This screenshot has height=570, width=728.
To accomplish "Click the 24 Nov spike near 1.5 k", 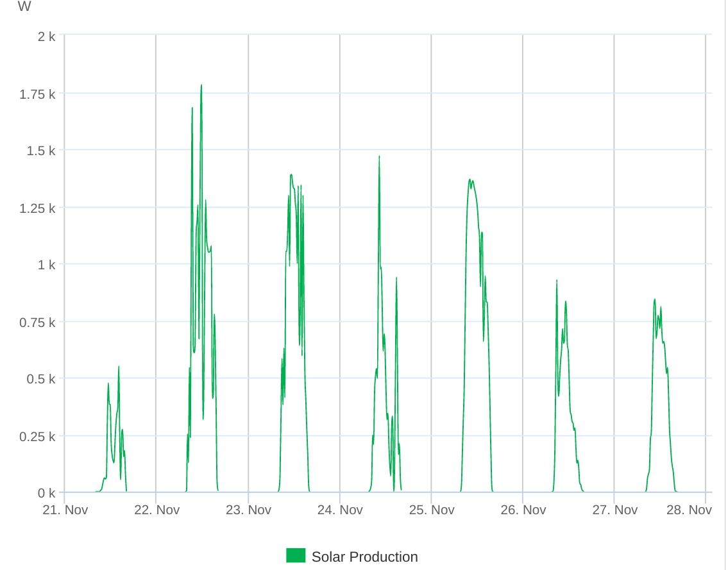I will (379, 157).
